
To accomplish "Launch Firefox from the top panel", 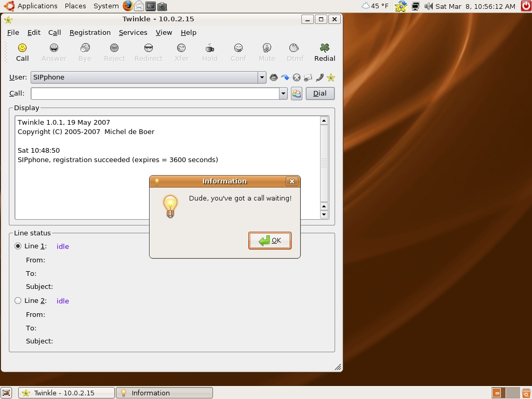I will [128, 6].
